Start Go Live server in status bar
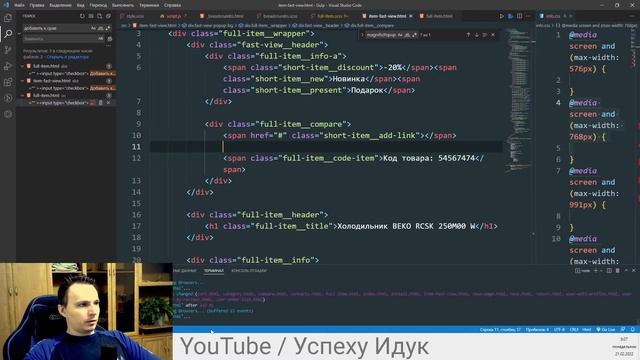Image resolution: width=640 pixels, height=360 pixels. click(x=606, y=329)
